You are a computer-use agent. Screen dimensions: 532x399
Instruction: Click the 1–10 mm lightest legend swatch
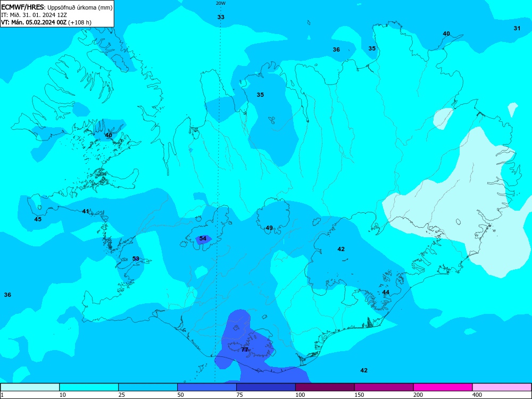[x=30, y=387]
